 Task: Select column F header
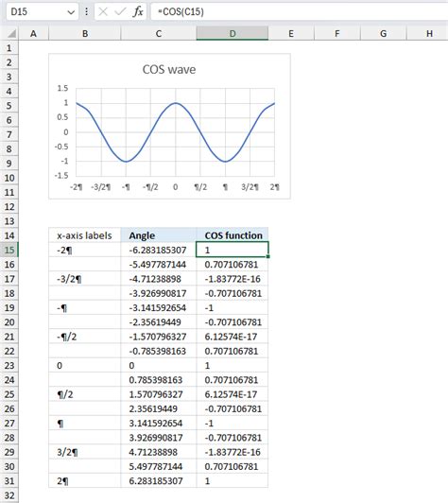337,33
